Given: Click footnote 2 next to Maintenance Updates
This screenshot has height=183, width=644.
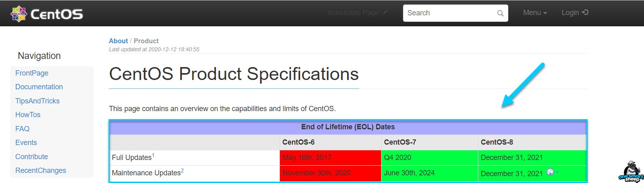Looking at the screenshot, I should tap(182, 171).
